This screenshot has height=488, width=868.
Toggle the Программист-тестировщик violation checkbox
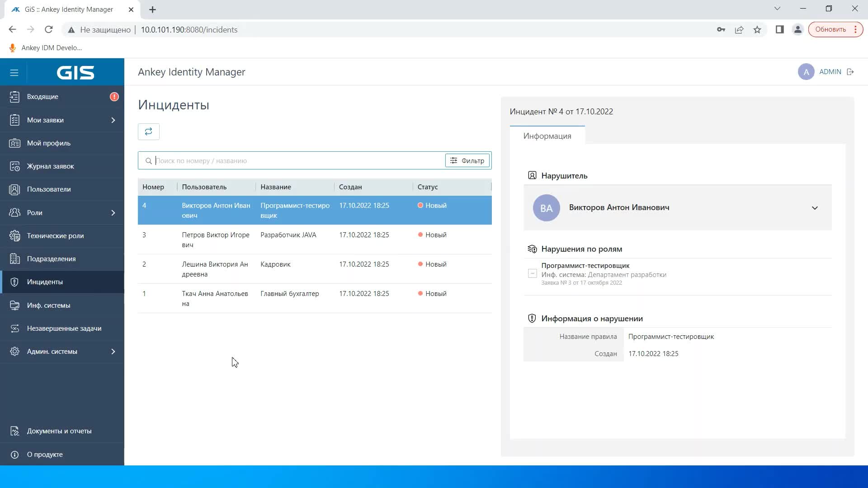[x=533, y=274]
